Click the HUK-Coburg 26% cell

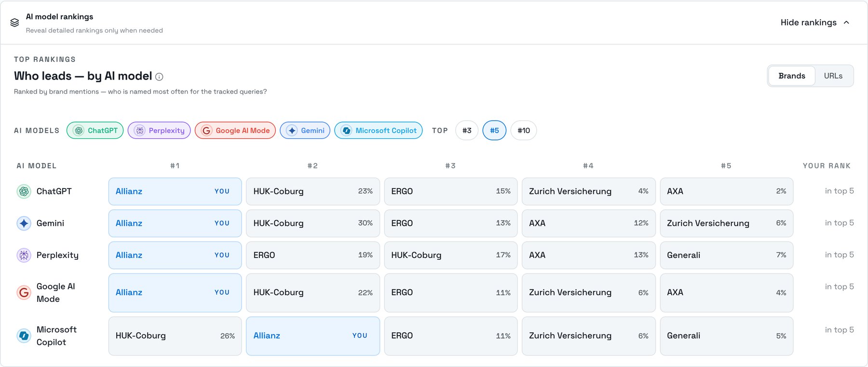pos(175,336)
